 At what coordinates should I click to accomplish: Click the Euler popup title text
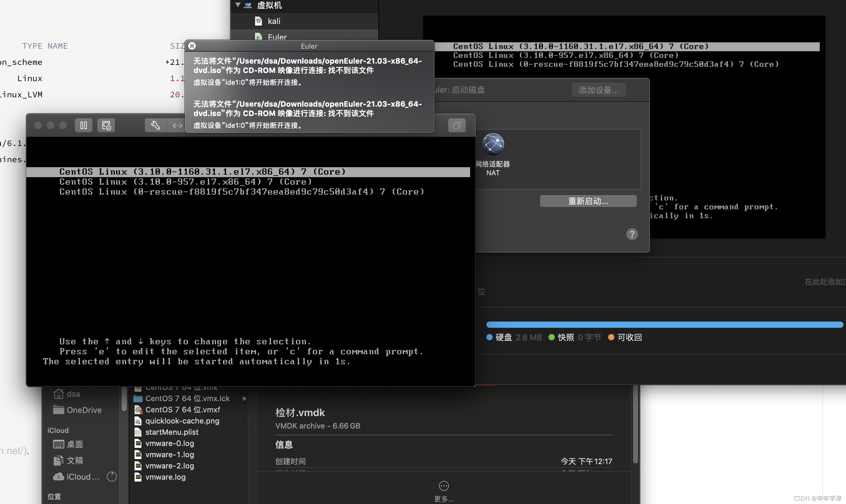[x=309, y=46]
